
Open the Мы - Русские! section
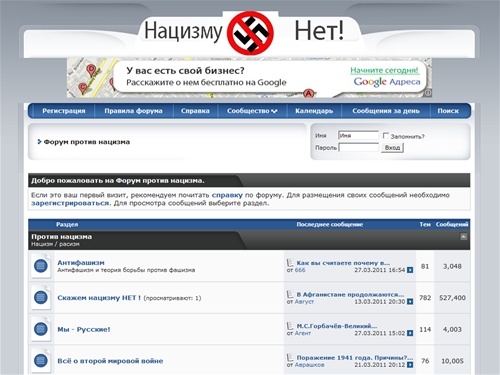[84, 329]
